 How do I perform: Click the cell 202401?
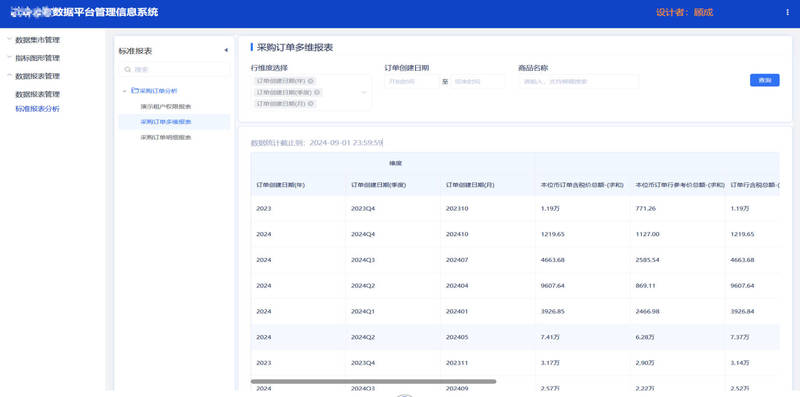(x=457, y=311)
